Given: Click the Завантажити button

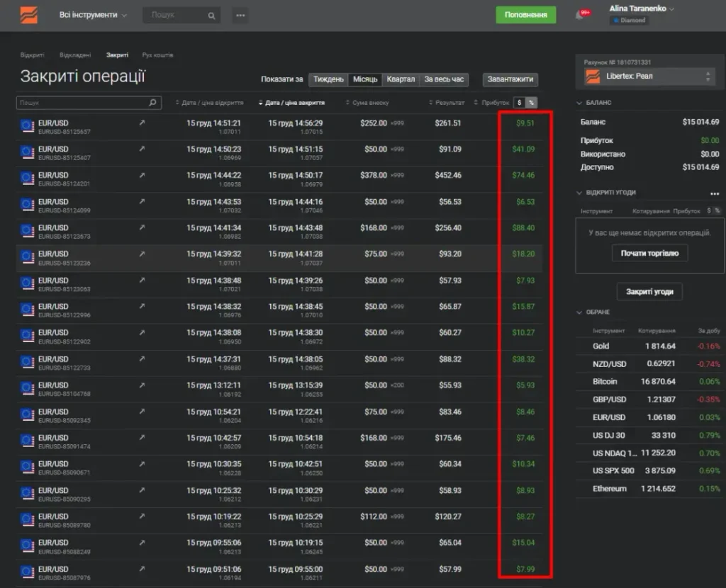Looking at the screenshot, I should click(x=510, y=79).
